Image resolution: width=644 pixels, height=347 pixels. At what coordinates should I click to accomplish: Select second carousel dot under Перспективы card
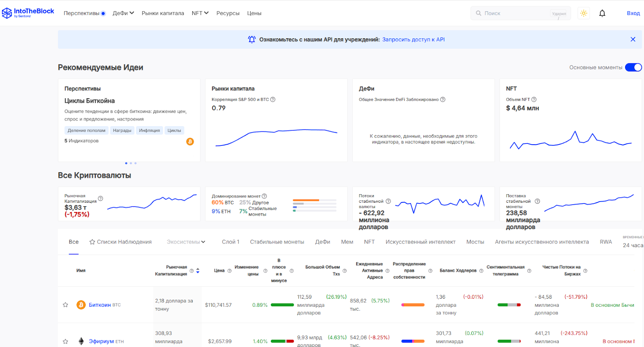pyautogui.click(x=131, y=163)
